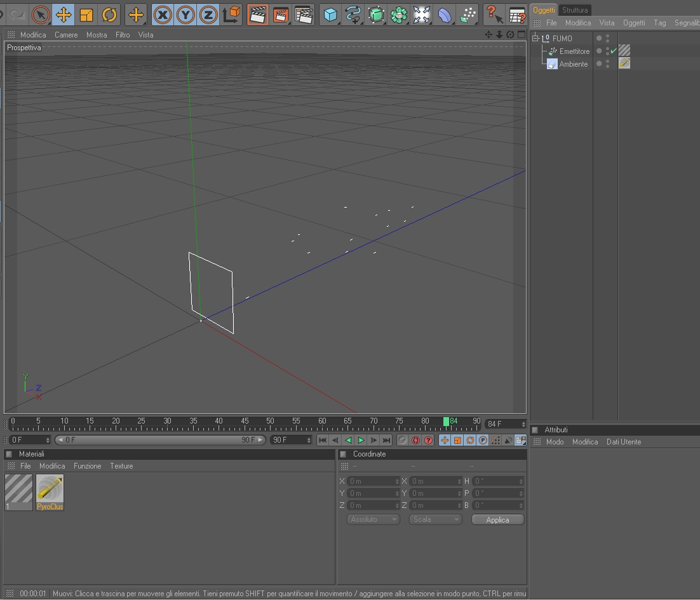
Task: Open the deformer tools icon
Action: [x=445, y=15]
